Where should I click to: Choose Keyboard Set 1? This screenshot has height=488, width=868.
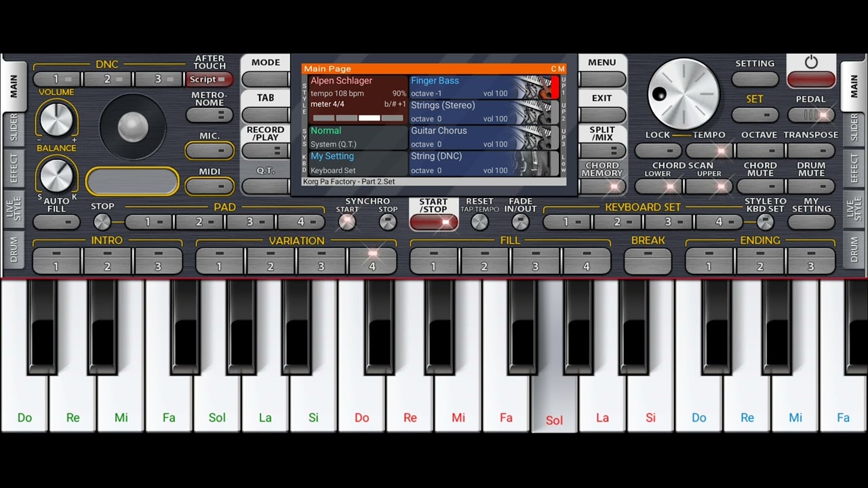pos(567,222)
